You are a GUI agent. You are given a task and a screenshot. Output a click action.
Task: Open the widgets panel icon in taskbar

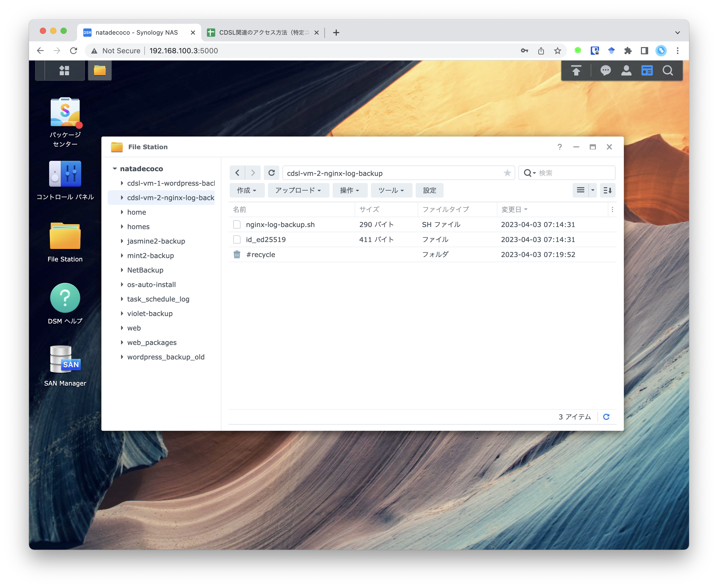pyautogui.click(x=647, y=70)
